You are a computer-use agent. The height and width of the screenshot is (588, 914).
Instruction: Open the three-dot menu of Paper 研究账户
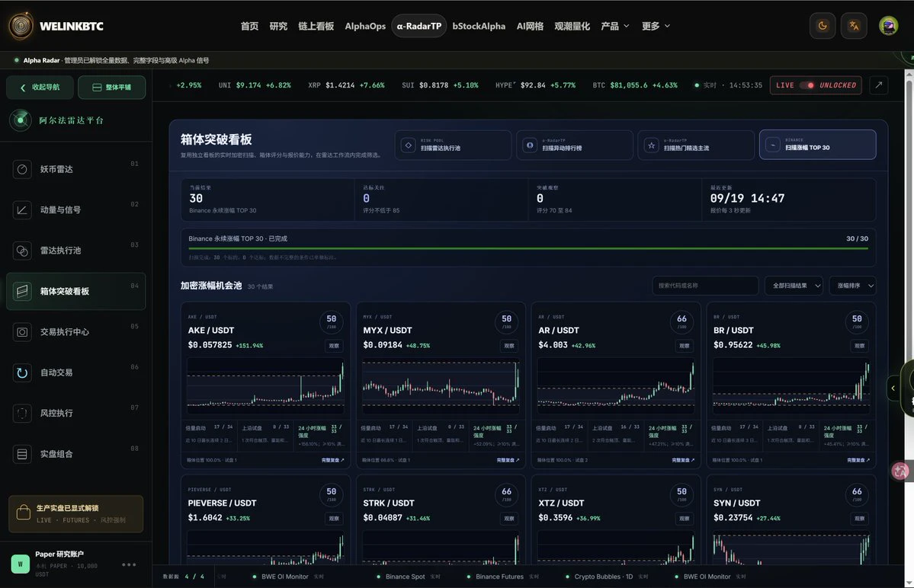tap(129, 564)
